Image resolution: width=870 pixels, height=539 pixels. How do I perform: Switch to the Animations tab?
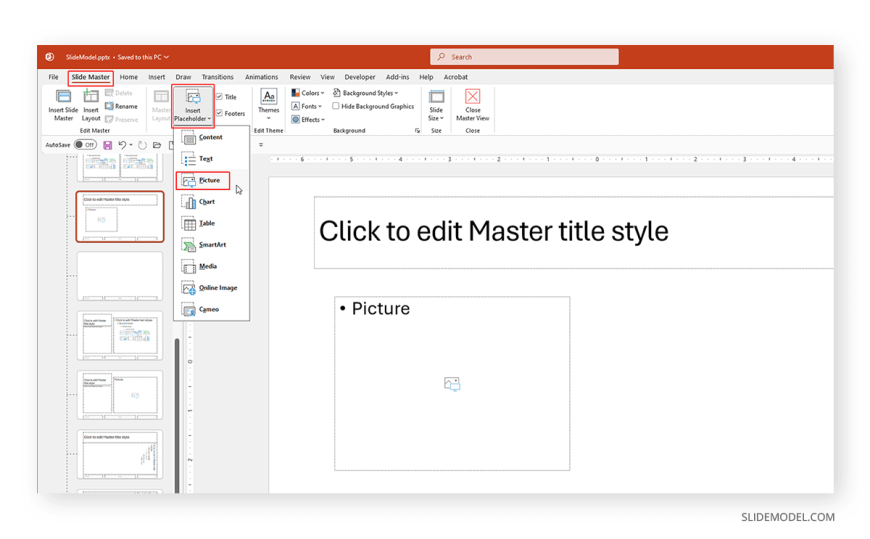tap(261, 77)
